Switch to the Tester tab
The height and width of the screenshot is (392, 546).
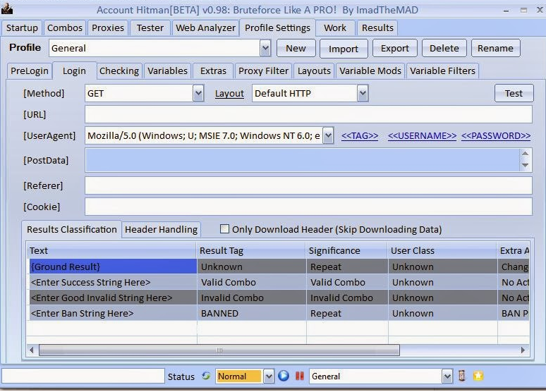150,28
